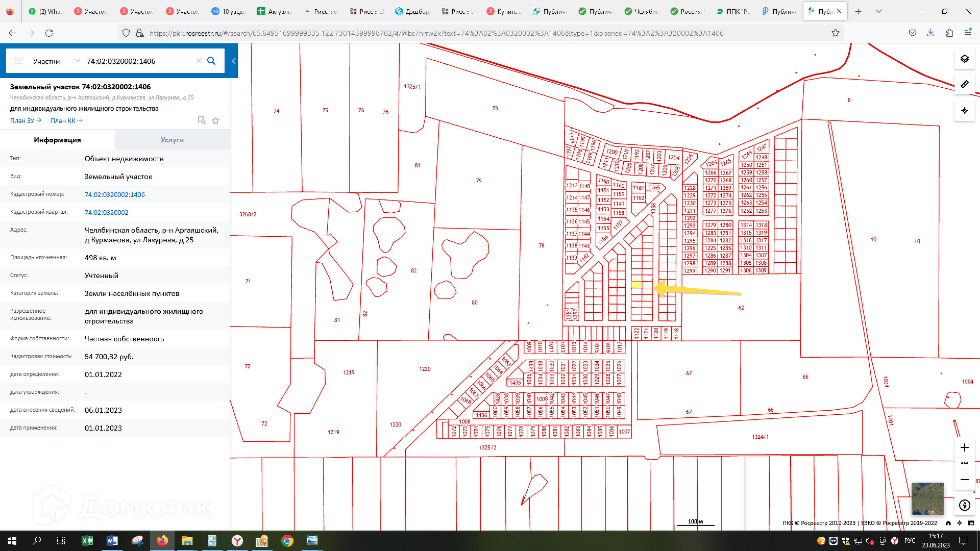Click the magnifier search button
This screenshot has width=980, height=551.
211,61
